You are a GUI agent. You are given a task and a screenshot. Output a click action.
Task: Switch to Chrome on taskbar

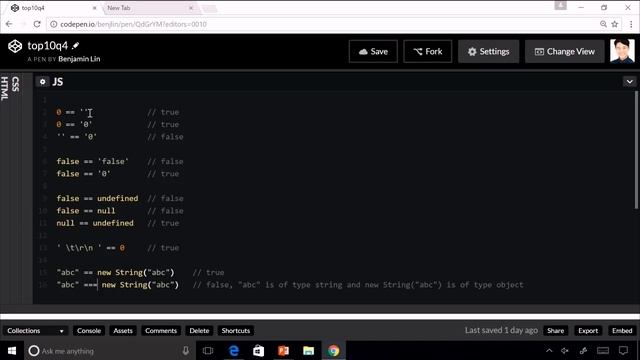coord(333,351)
